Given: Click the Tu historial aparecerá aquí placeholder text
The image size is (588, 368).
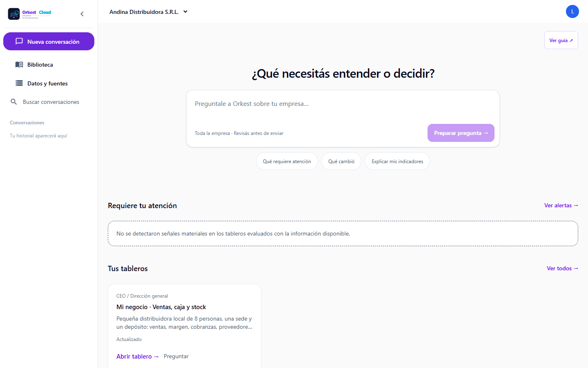Looking at the screenshot, I should (38, 136).
